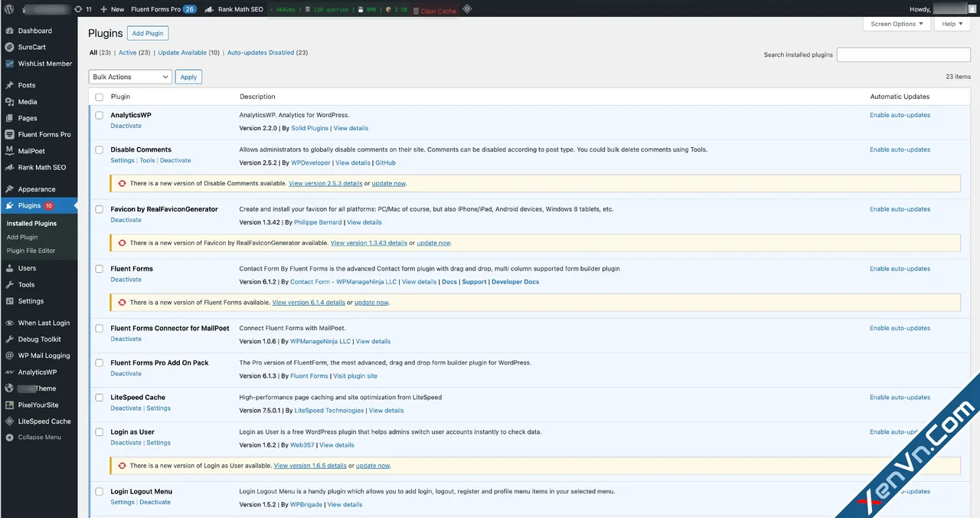Open LiteSpeed Cache plugin Settings link
This screenshot has width=980, height=518.
158,408
